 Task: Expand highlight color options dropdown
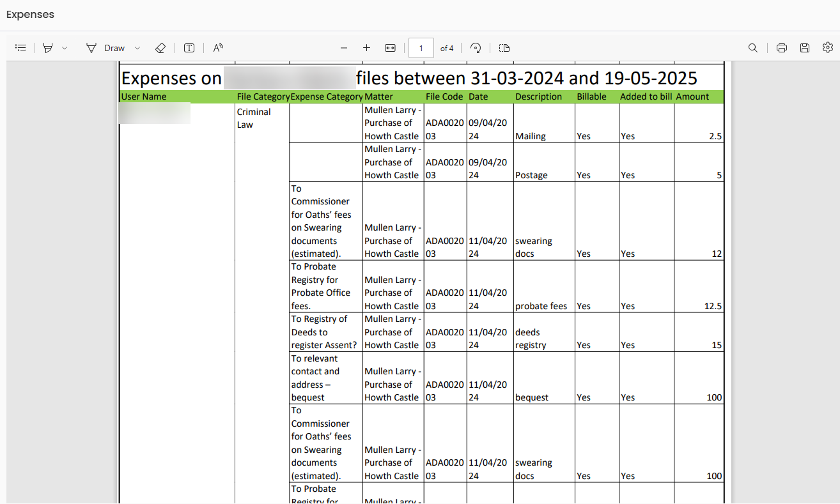coord(65,48)
